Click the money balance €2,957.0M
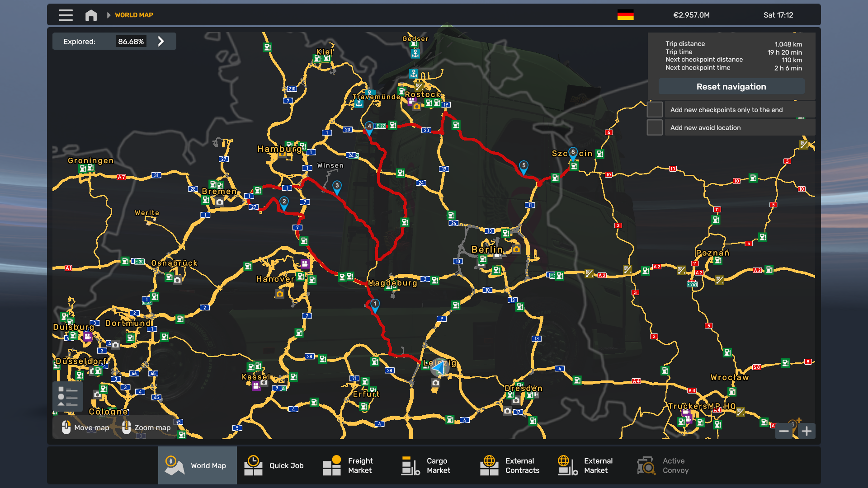Image resolution: width=868 pixels, height=488 pixels. [691, 15]
